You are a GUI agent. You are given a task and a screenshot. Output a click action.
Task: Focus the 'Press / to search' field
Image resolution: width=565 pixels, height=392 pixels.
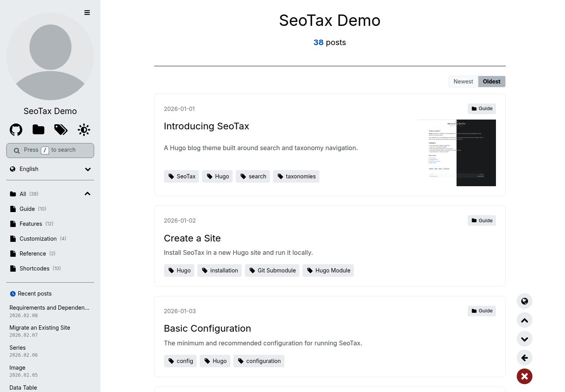[x=50, y=151]
